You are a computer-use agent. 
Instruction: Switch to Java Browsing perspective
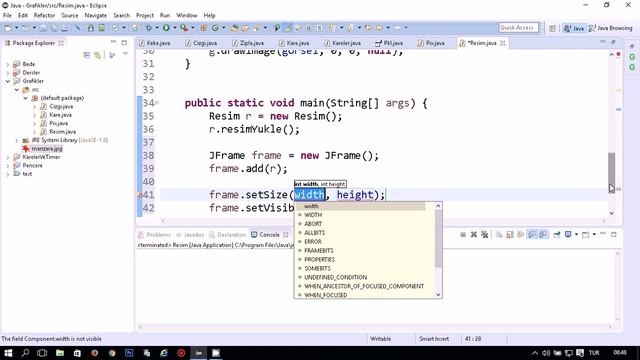(x=611, y=28)
